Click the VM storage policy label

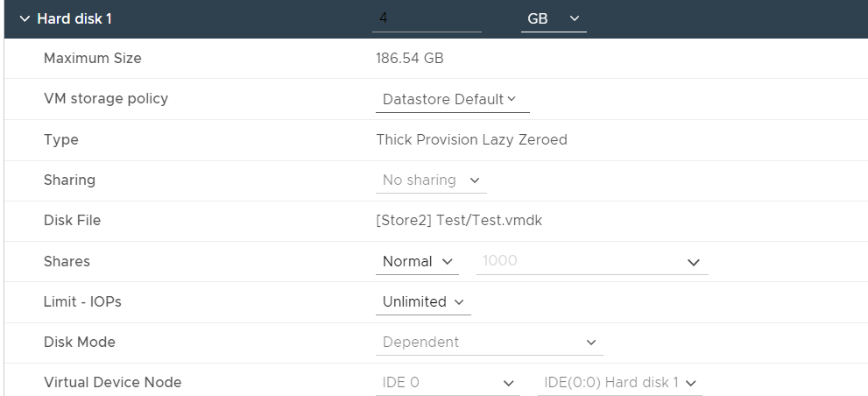pyautogui.click(x=105, y=99)
